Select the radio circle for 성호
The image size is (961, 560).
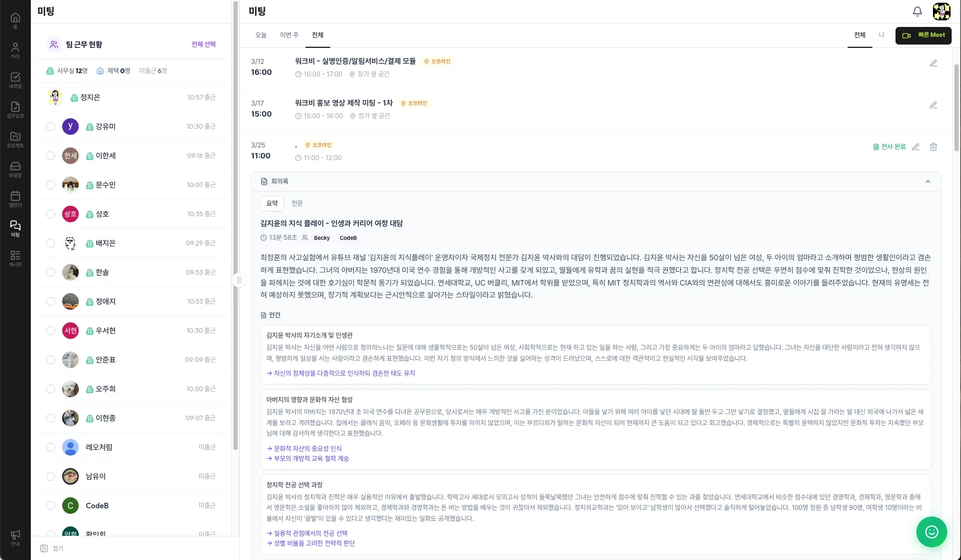[51, 214]
